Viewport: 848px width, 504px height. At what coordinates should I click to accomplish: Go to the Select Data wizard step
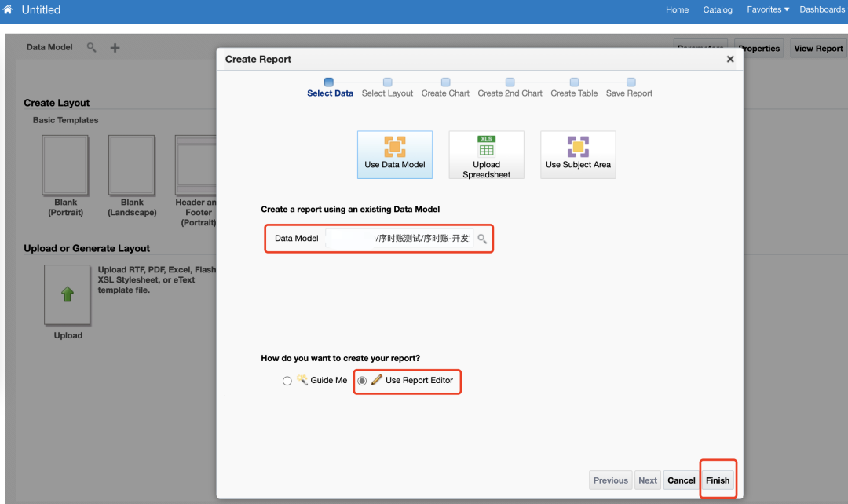(330, 88)
